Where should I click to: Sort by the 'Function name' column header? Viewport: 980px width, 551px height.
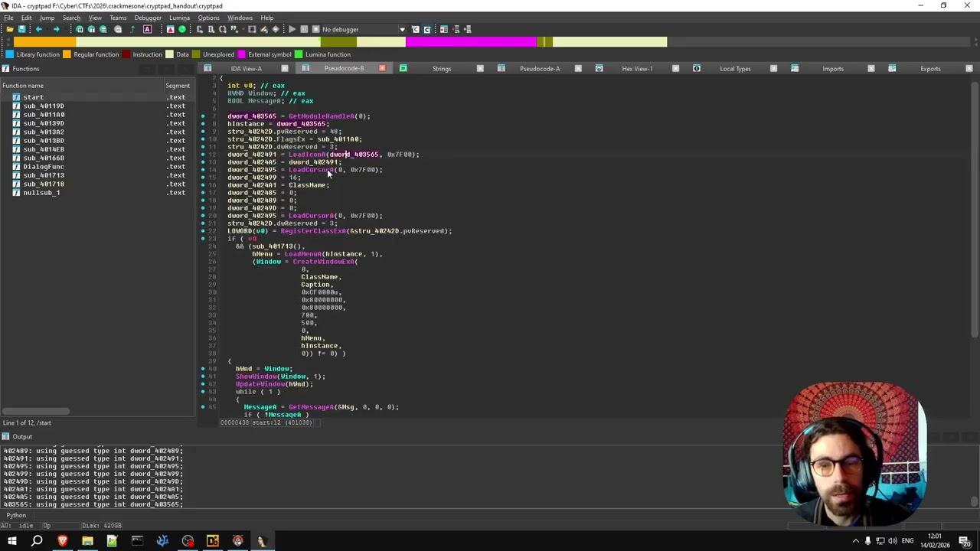(82, 86)
